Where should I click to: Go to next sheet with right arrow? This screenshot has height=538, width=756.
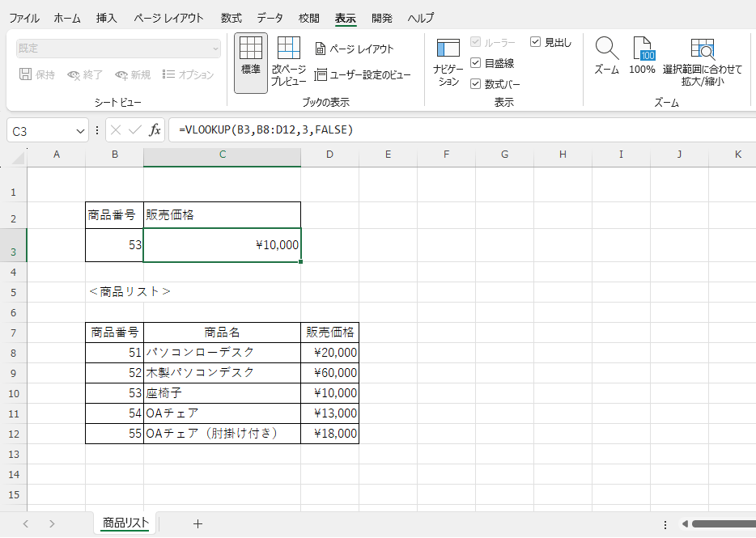click(52, 524)
